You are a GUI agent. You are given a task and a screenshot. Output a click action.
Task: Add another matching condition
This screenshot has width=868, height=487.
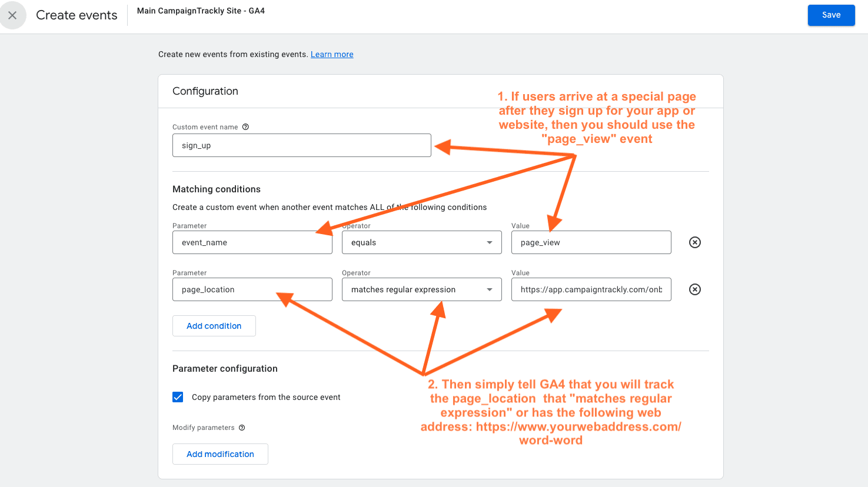214,325
